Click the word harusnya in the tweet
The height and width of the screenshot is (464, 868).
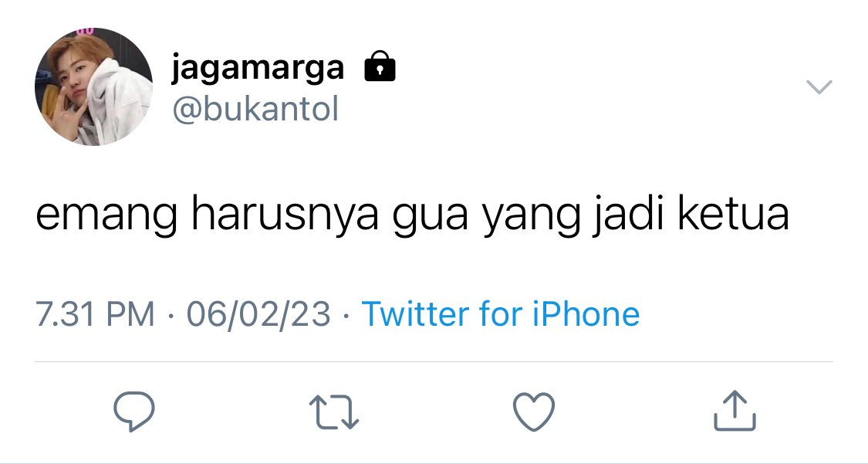[x=285, y=215]
